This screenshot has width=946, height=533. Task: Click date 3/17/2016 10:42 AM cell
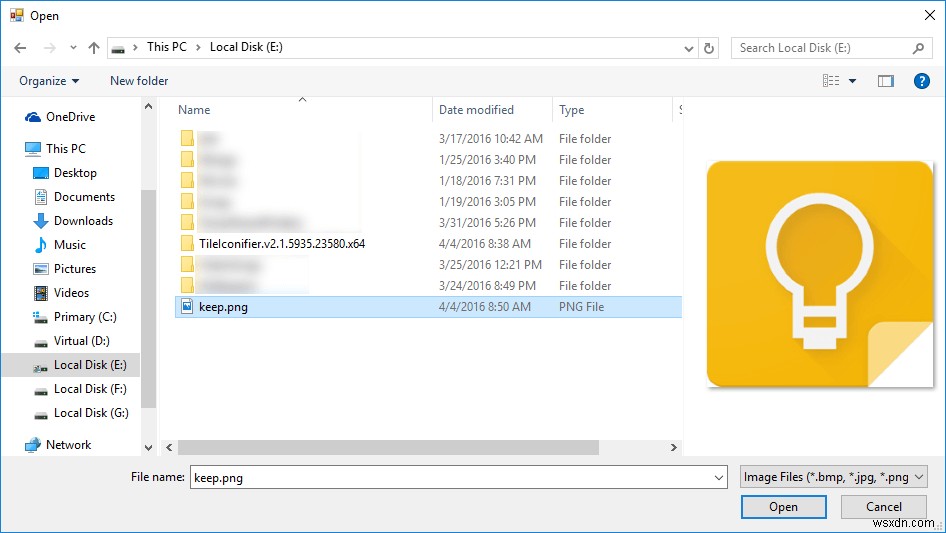(490, 139)
